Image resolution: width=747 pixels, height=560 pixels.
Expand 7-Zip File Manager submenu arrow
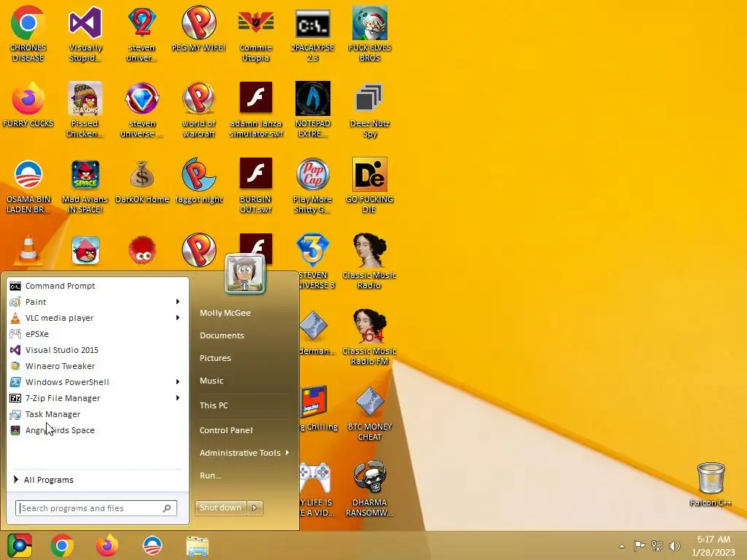pyautogui.click(x=178, y=397)
